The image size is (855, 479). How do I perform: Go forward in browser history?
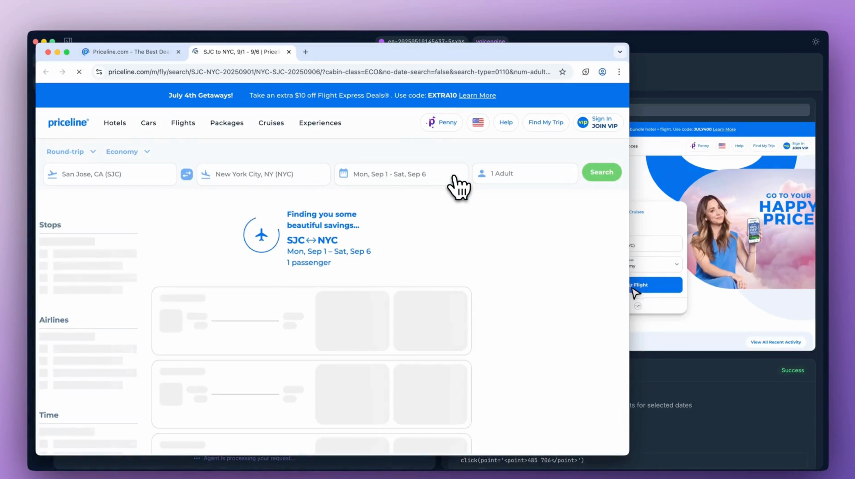point(62,71)
